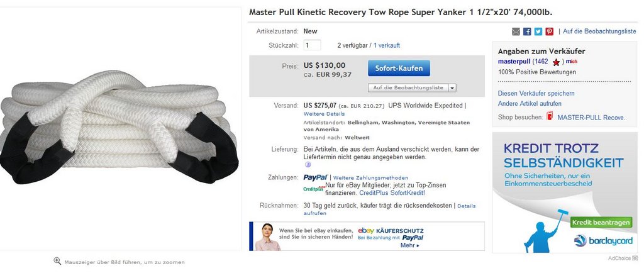Click the red shop icon next to MASTER-PULL
This screenshot has width=644, height=278.
[x=550, y=117]
